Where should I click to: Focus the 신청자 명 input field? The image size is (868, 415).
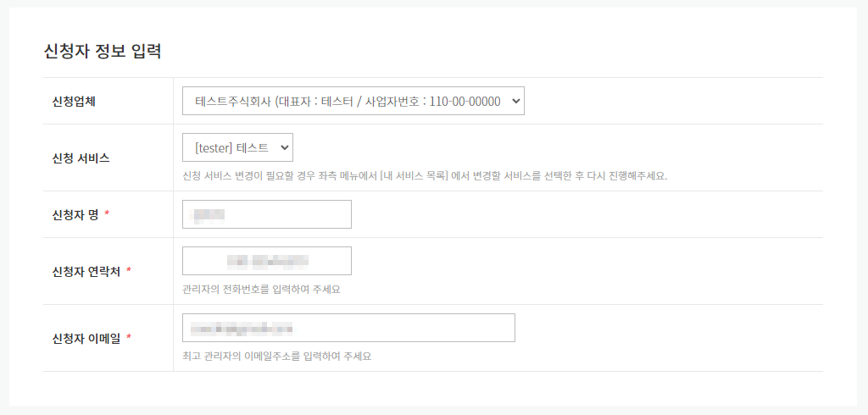267,214
